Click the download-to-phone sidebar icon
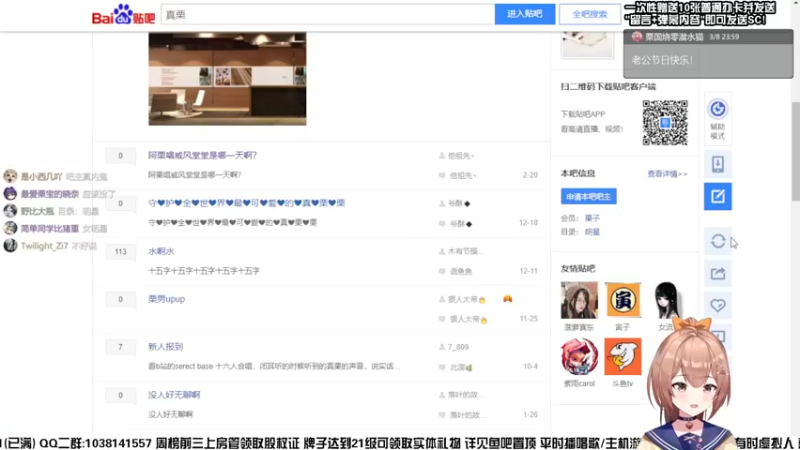The image size is (800, 450). (x=718, y=164)
